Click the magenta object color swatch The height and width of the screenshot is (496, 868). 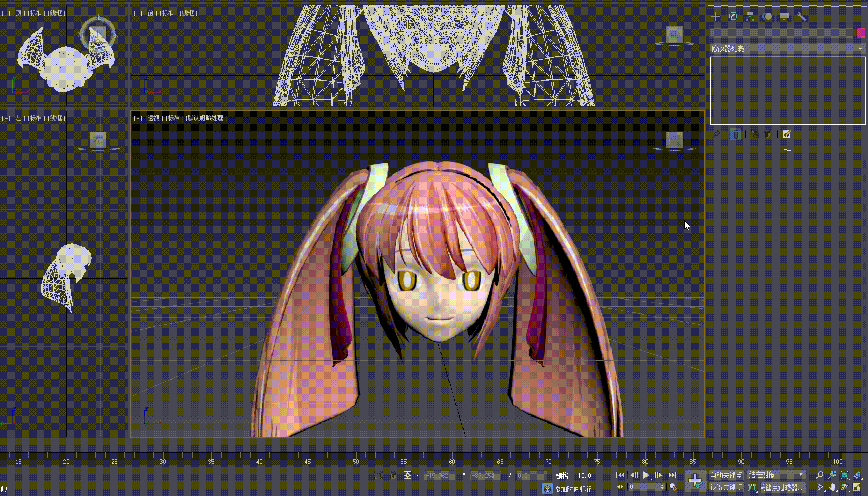coord(860,33)
